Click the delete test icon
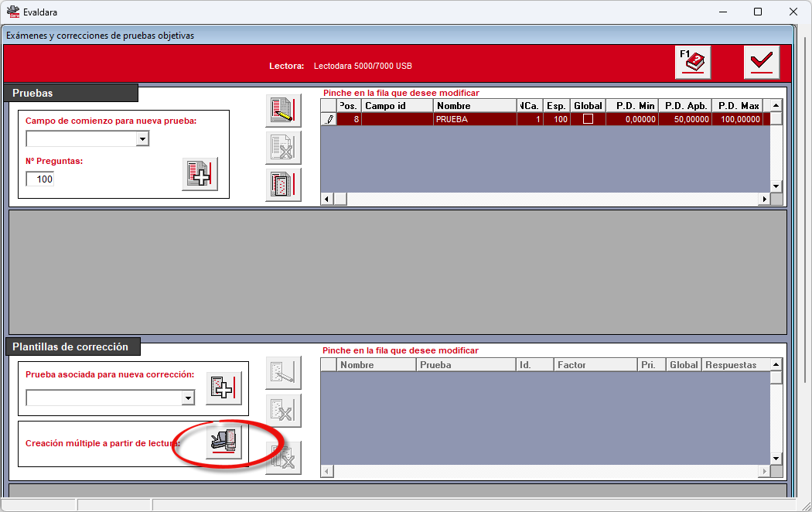The height and width of the screenshot is (512, 812). click(x=283, y=148)
